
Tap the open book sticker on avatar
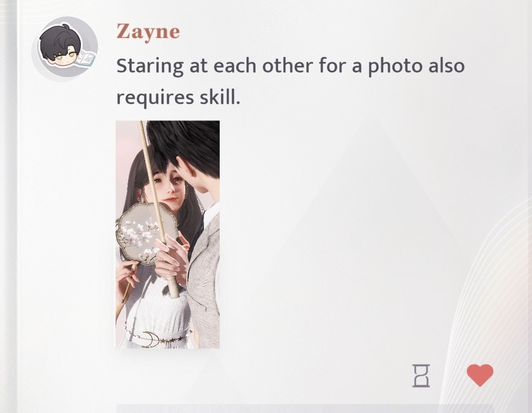pos(85,59)
